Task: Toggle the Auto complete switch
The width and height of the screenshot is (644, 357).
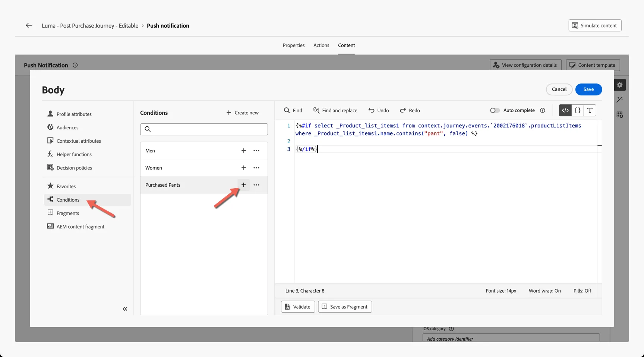Action: [495, 110]
